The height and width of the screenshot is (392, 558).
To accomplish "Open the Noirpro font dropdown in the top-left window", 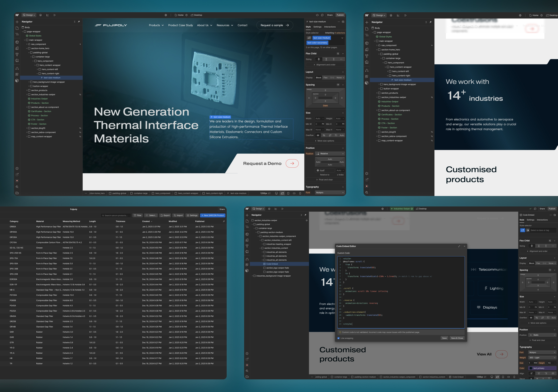I will coord(330,193).
